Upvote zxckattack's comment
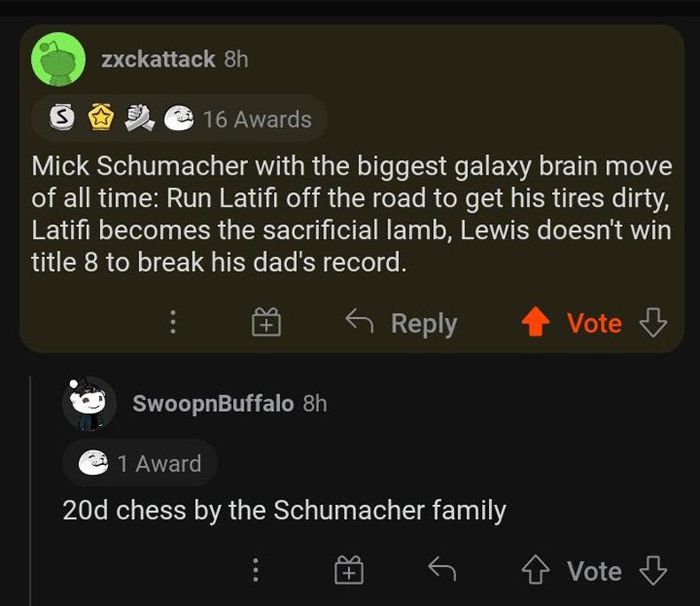Viewport: 700px width, 606px height. coord(535,323)
